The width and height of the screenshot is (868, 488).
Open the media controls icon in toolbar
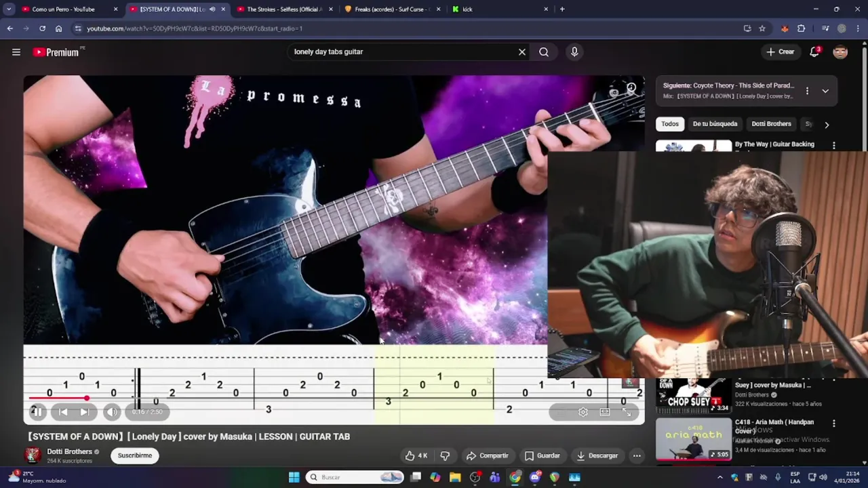point(825,28)
